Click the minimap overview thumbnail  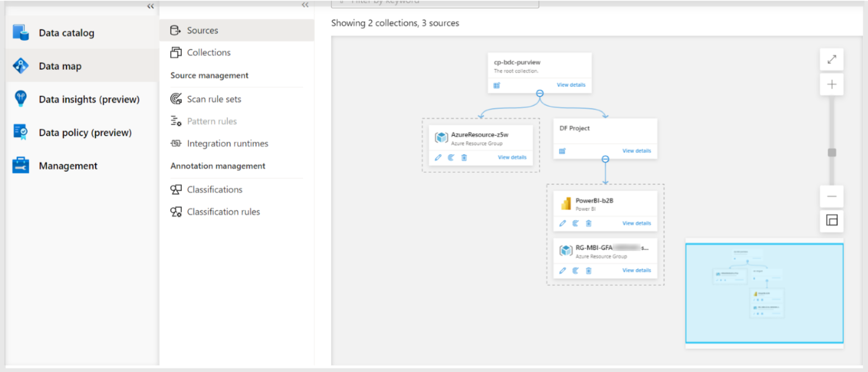pyautogui.click(x=764, y=293)
